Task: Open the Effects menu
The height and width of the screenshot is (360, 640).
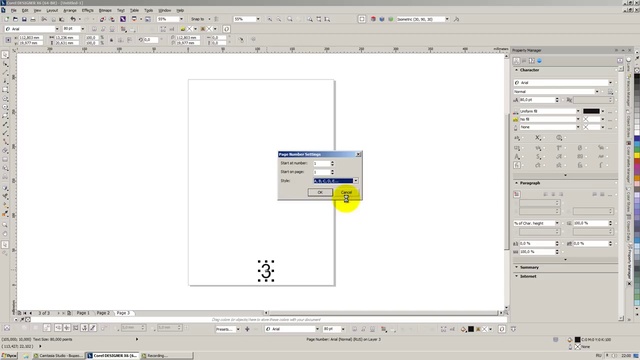Action: (x=87, y=10)
